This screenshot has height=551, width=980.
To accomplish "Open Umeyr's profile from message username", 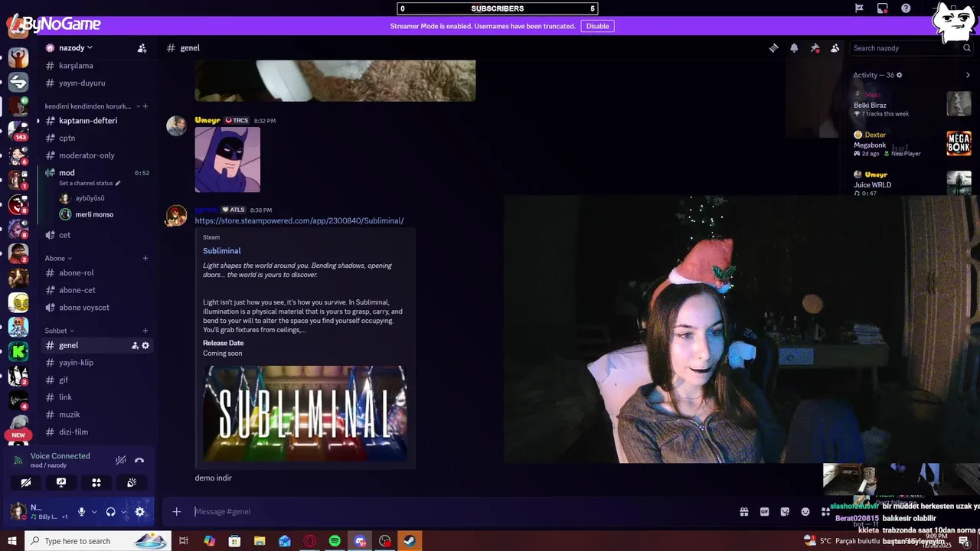I will pyautogui.click(x=207, y=120).
